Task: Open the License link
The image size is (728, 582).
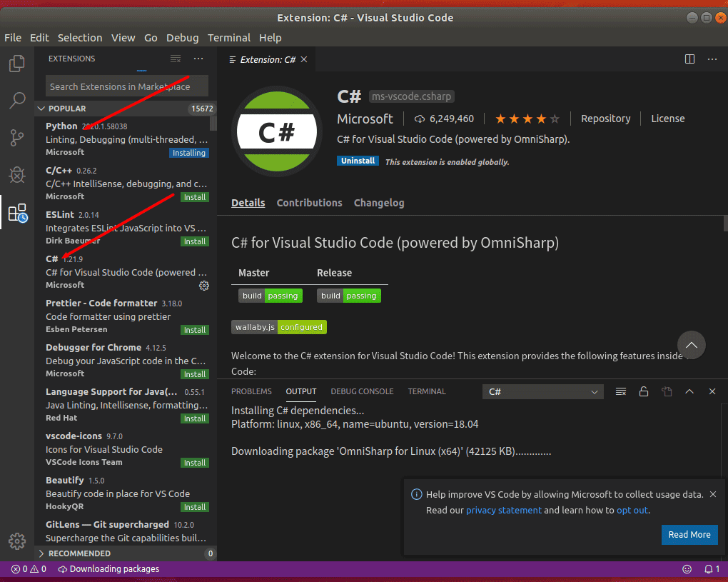Action: 667,119
